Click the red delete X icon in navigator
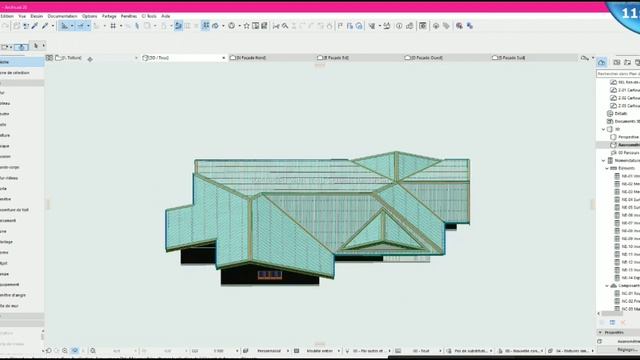640x360 pixels. click(623, 322)
